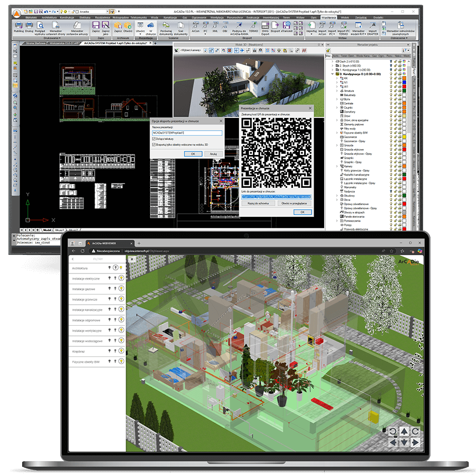Click the DWG Export icon
476x476 pixels.
tap(265, 25)
